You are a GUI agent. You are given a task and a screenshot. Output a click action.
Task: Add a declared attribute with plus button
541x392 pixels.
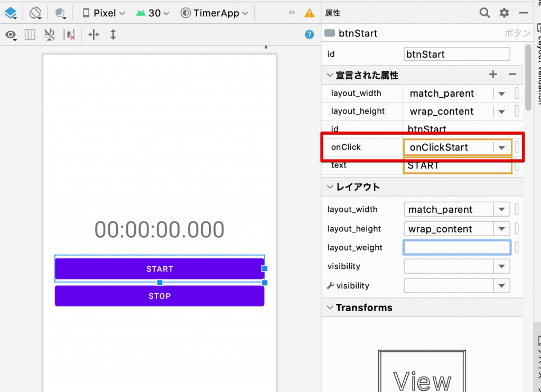492,75
